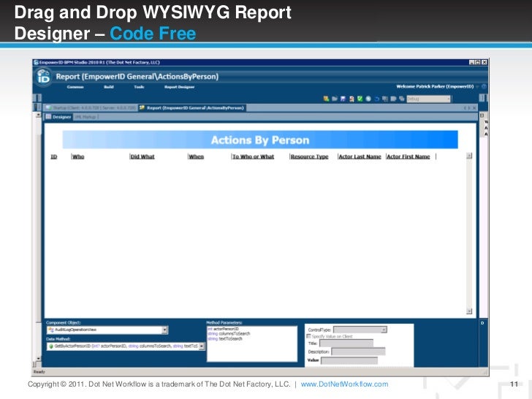Screen dimensions: 532x399
Task: Click the When column header
Action: pos(197,156)
